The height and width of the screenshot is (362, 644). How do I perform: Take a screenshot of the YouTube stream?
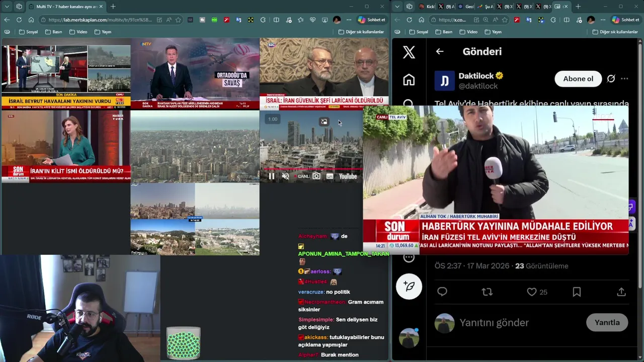(x=316, y=176)
